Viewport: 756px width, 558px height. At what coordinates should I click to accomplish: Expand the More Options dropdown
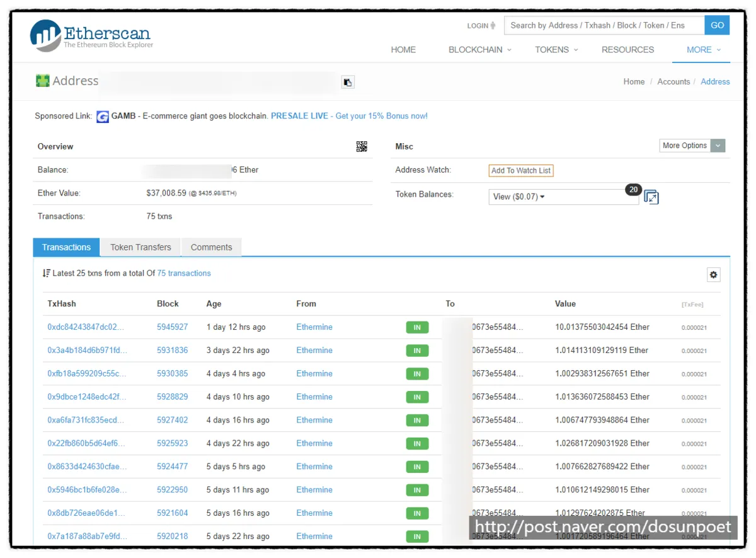click(x=692, y=146)
